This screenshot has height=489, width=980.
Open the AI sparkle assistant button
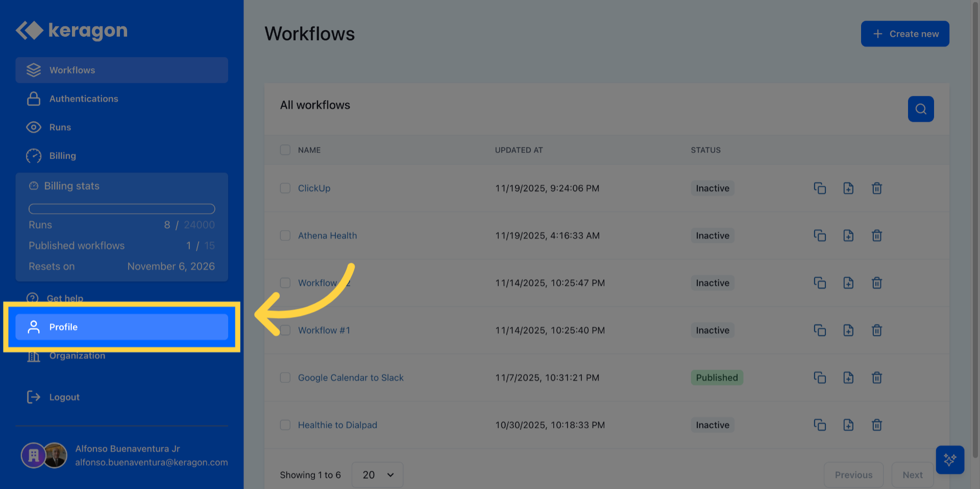pyautogui.click(x=950, y=459)
